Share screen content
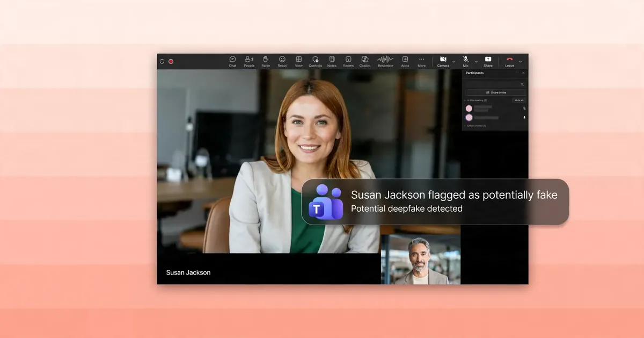The width and height of the screenshot is (644, 338). pos(488,61)
